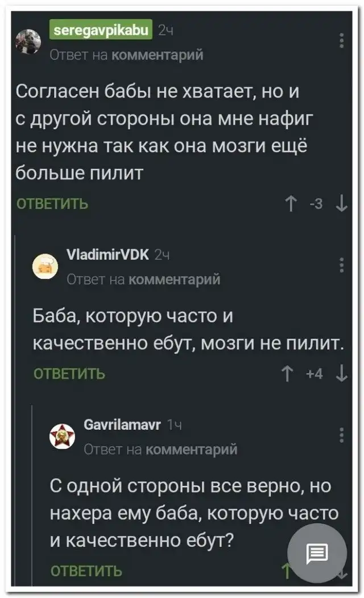The width and height of the screenshot is (364, 598).
Task: Open three-dot menu on Gavrilamavr's comment
Action: (x=342, y=435)
